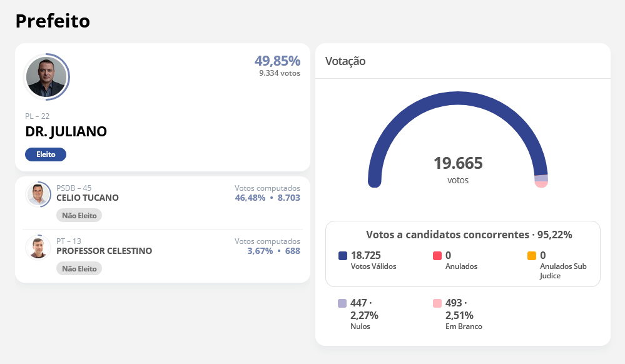Image resolution: width=625 pixels, height=364 pixels.
Task: Click Celio Tucano's candidate photo
Action: (x=38, y=195)
